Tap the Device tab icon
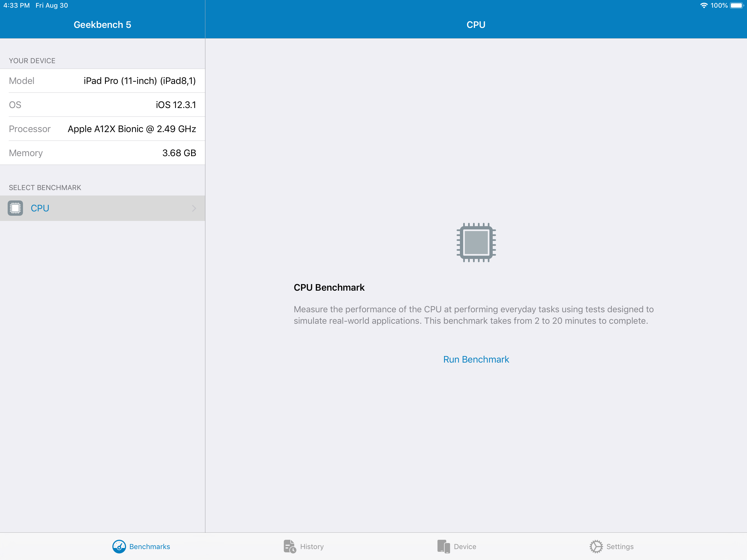747x560 pixels. 443,546
